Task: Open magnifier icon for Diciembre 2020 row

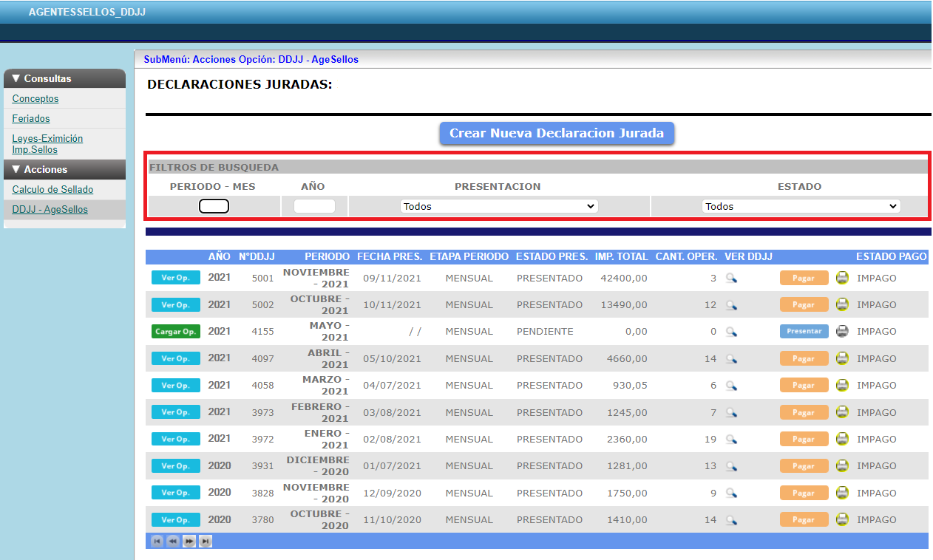Action: 731,466
